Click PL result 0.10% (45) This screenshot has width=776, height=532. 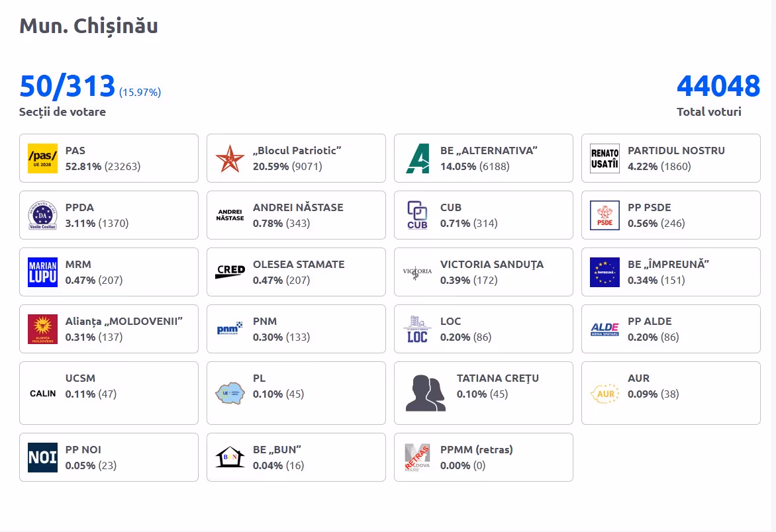[279, 394]
